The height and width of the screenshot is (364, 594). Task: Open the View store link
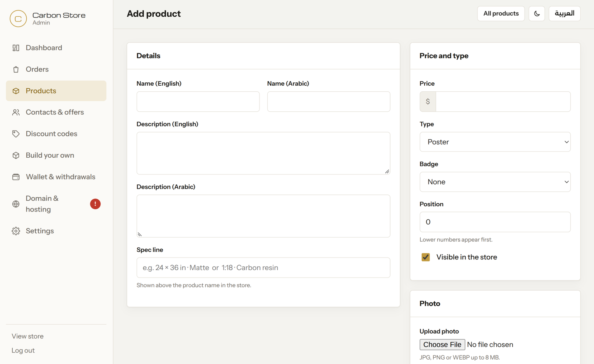pyautogui.click(x=27, y=336)
